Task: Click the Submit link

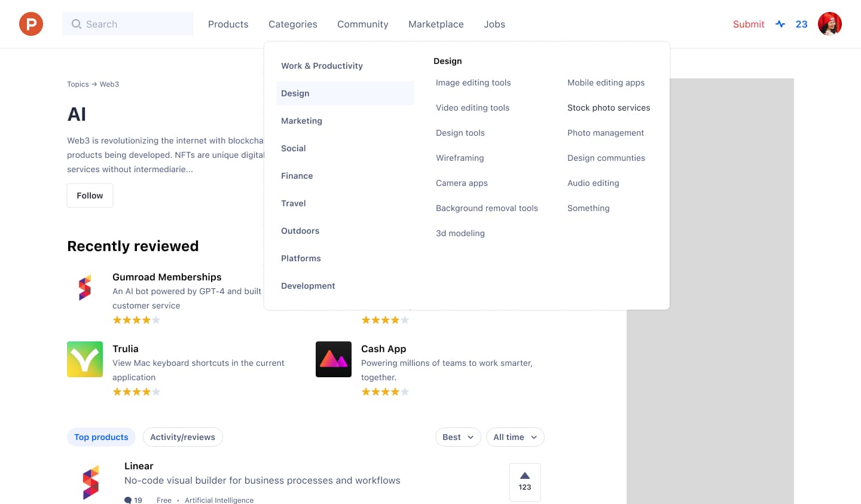Action: coord(749,24)
